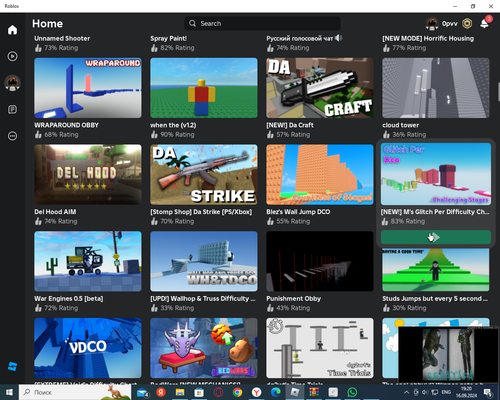
Task: Open the Da Strike AK-47 thumbnail
Action: point(204,175)
